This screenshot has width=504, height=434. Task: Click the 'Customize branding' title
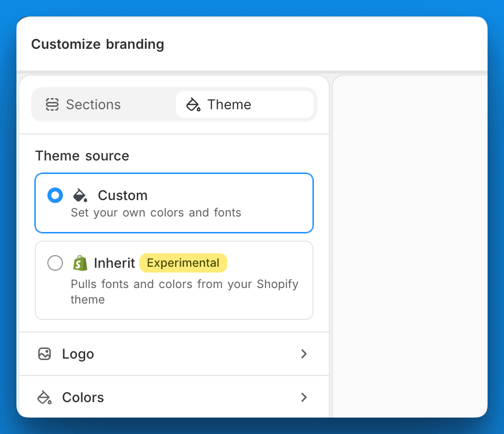click(98, 44)
